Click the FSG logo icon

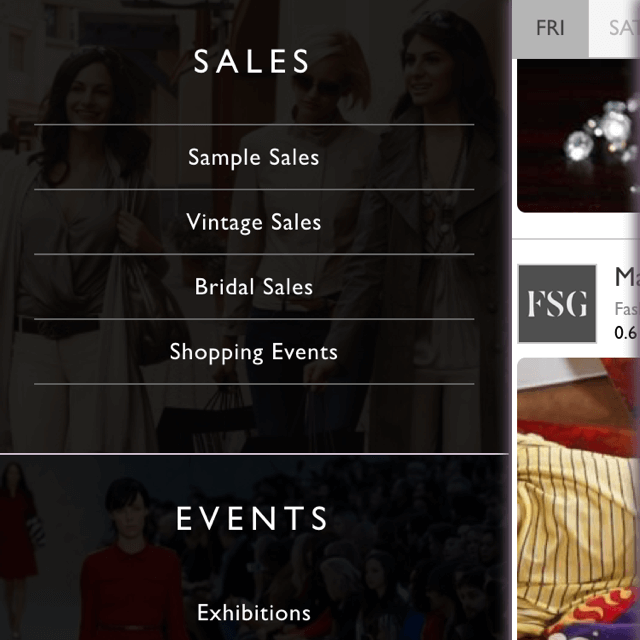pyautogui.click(x=557, y=304)
